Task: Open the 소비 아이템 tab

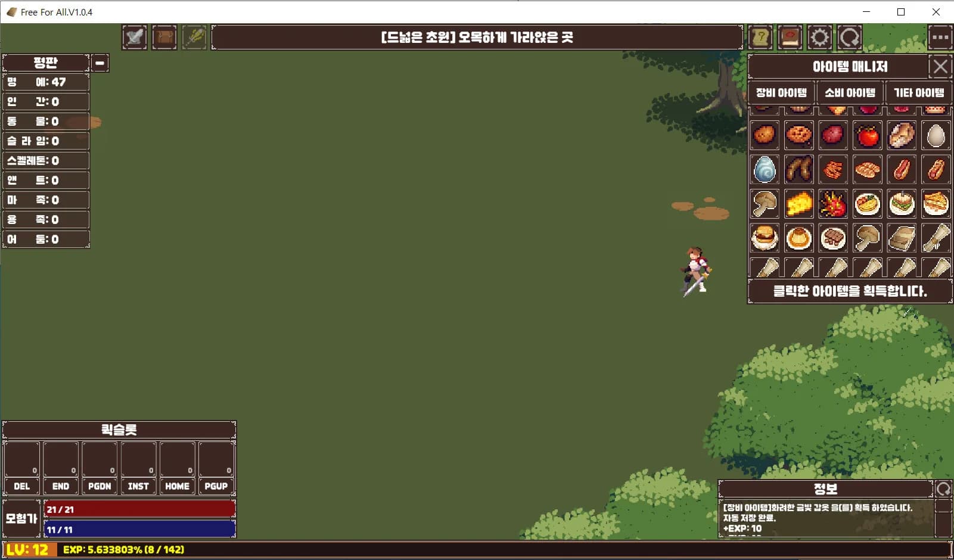Action: (x=850, y=93)
